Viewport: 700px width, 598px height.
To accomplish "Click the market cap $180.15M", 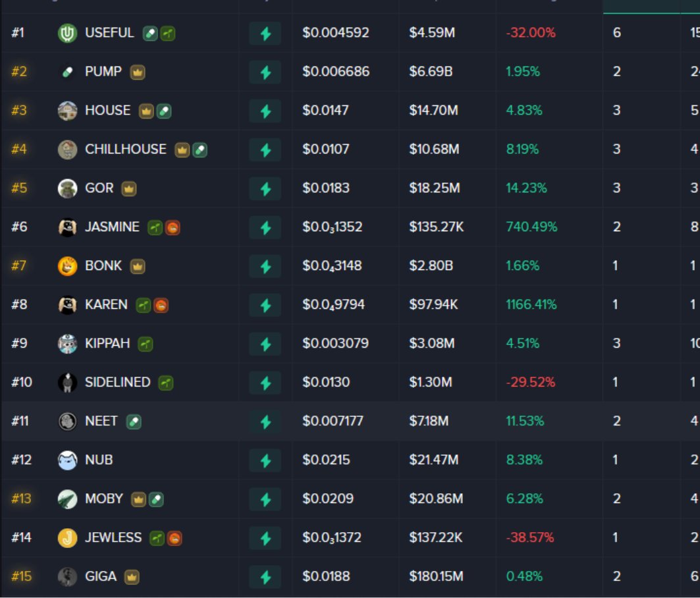I will [x=436, y=577].
